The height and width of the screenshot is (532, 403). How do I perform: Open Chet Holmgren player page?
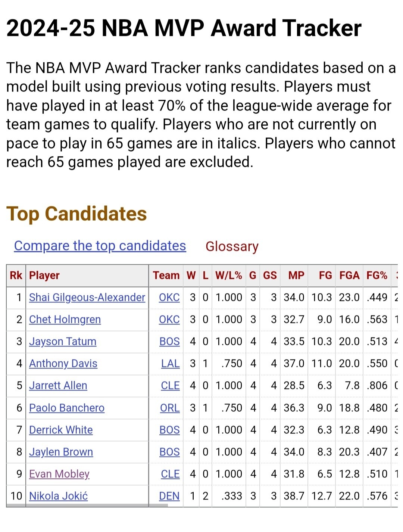[x=65, y=319]
